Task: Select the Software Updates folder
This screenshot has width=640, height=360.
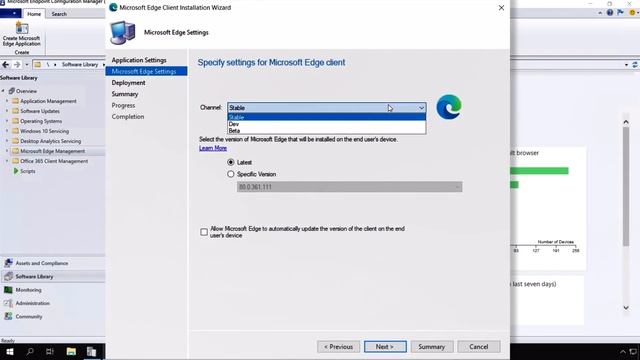Action: pyautogui.click(x=40, y=111)
